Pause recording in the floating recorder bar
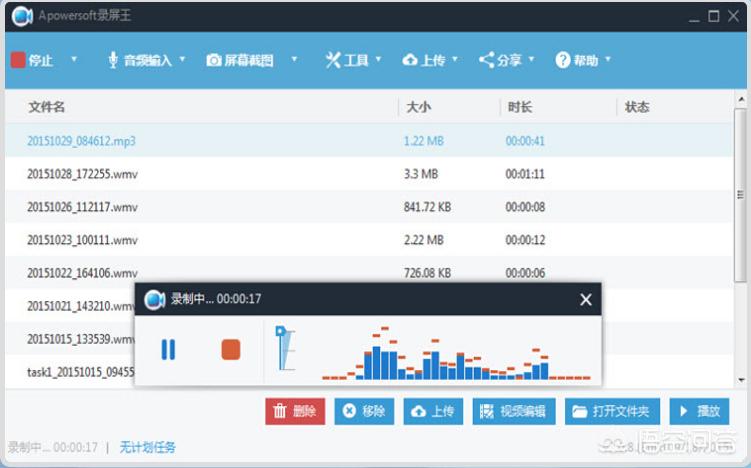Image resolution: width=751 pixels, height=468 pixels. [x=168, y=349]
